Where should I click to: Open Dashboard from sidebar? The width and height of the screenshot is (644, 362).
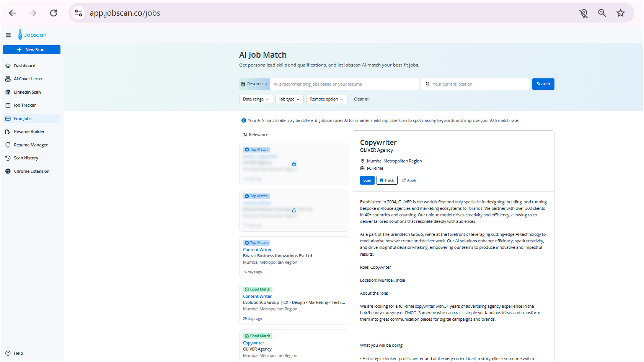click(32, 66)
